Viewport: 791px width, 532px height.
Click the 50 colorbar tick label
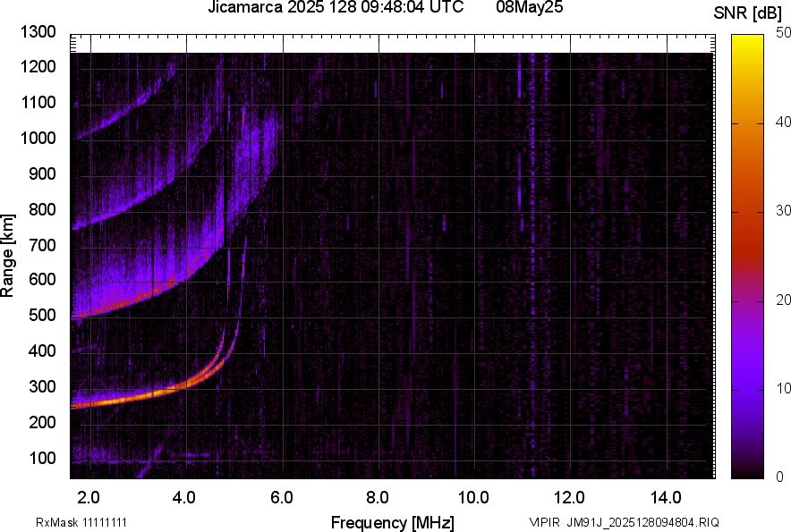tap(782, 33)
